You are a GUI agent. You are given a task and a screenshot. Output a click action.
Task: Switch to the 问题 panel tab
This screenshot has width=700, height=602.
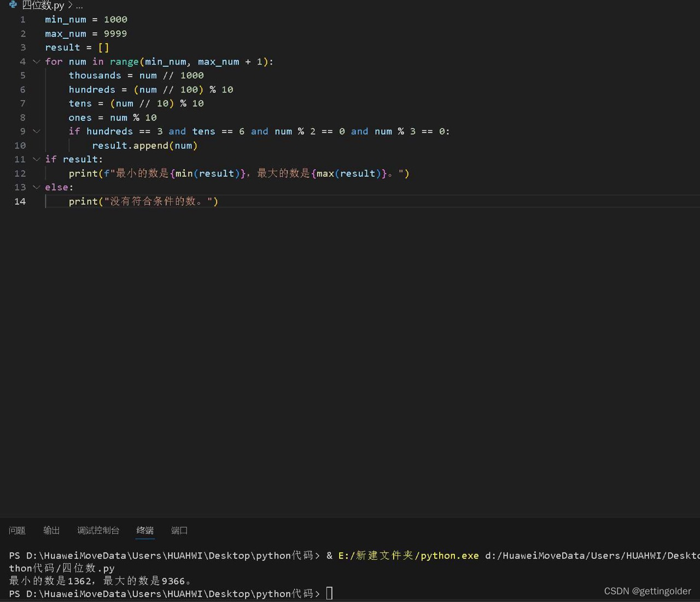click(17, 530)
